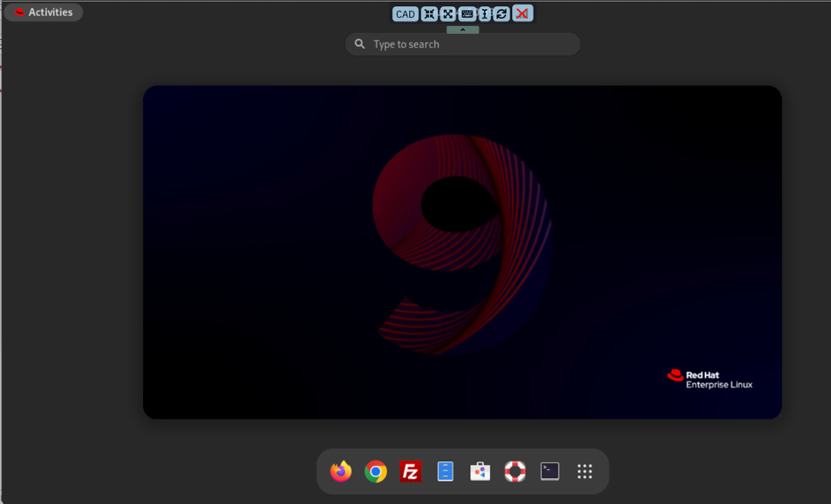This screenshot has height=504, width=831.
Task: Collapse the remote toolbar with chevron tab
Action: tap(463, 30)
